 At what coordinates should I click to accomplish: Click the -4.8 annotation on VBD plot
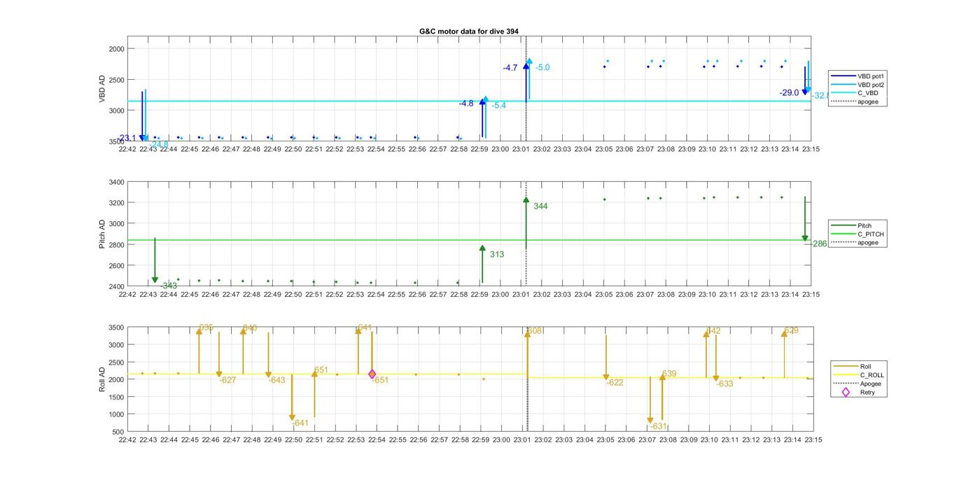pos(466,104)
